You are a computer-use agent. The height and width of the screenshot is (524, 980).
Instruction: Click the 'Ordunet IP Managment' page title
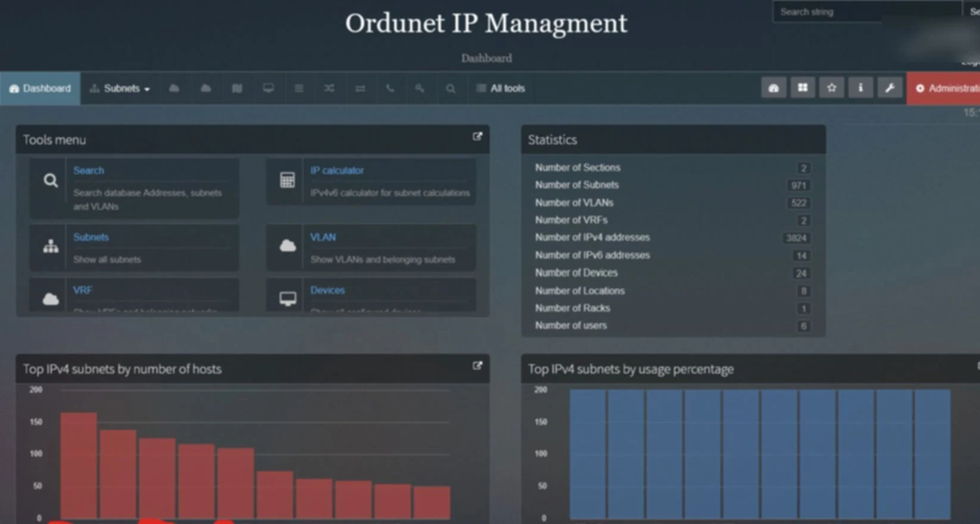point(486,23)
